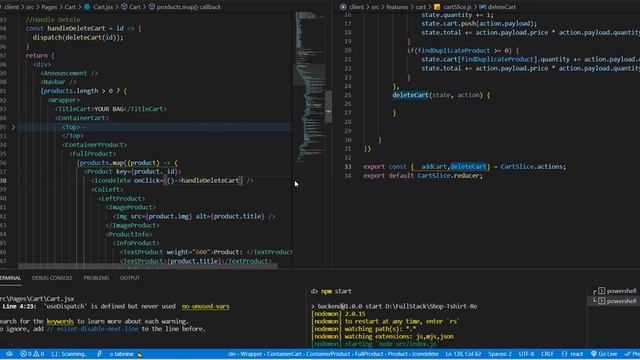Click the Icondelete breadcrumb in status bar
Image resolution: width=640 pixels, height=360 pixels.
424,354
